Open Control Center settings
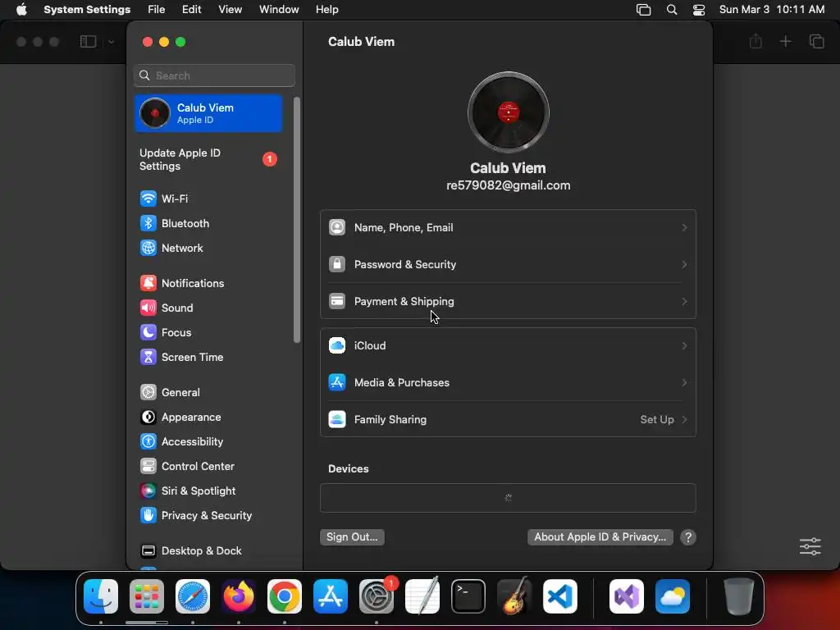The height and width of the screenshot is (630, 840). click(187, 467)
